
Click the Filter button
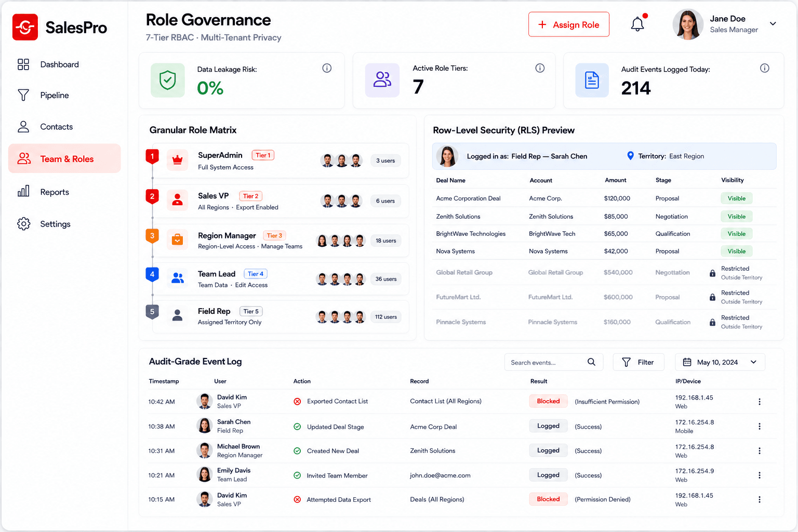tap(639, 362)
